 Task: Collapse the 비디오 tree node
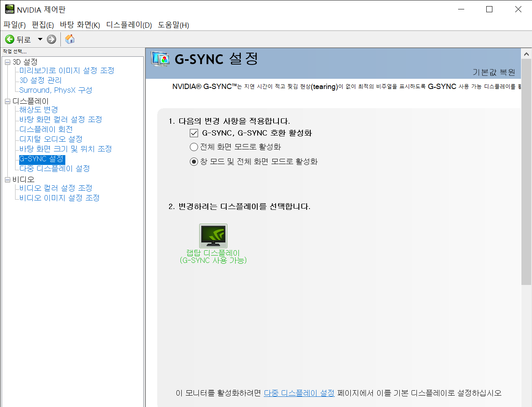[x=7, y=180]
